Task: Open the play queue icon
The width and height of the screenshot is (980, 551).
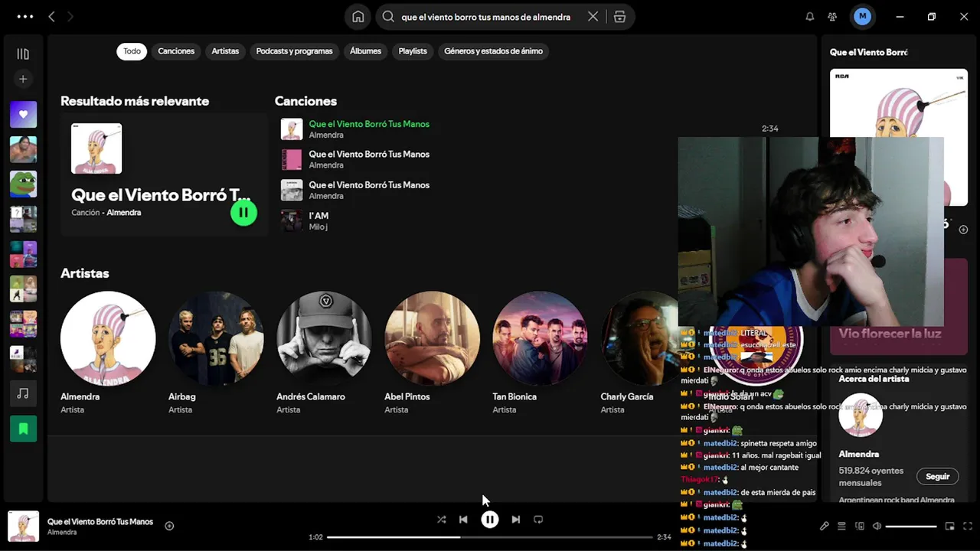Action: pos(841,527)
